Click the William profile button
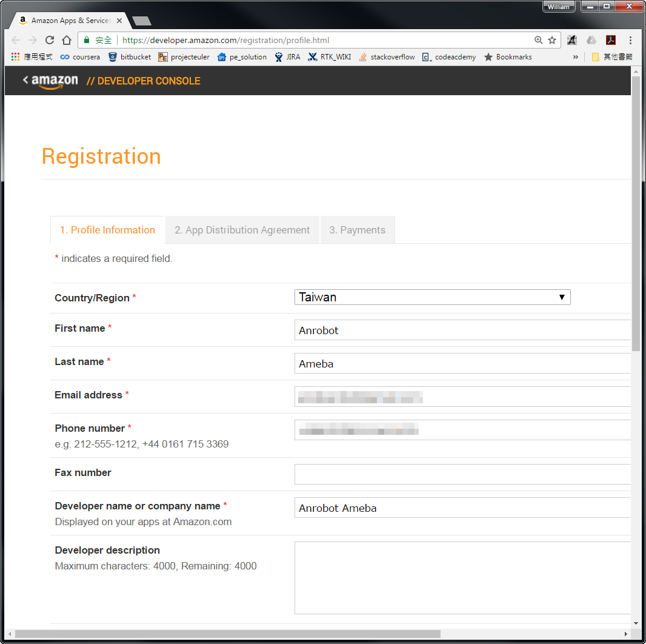 point(559,7)
